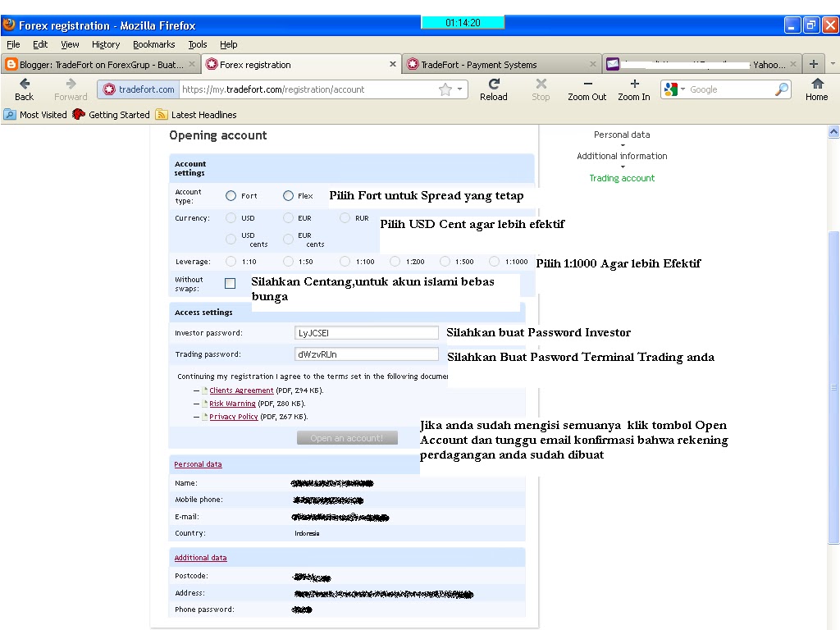Select the Fort account type
Screen dimensions: 840x630
231,196
